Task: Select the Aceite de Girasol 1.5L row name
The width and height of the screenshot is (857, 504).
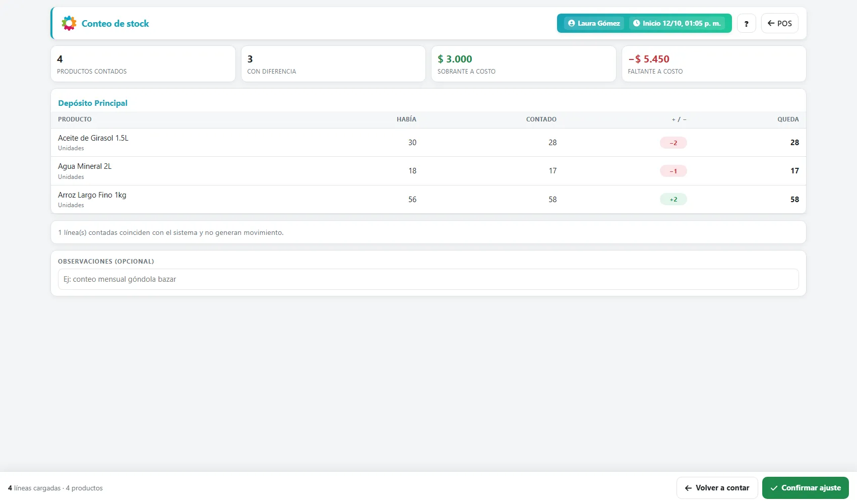Action: (93, 138)
